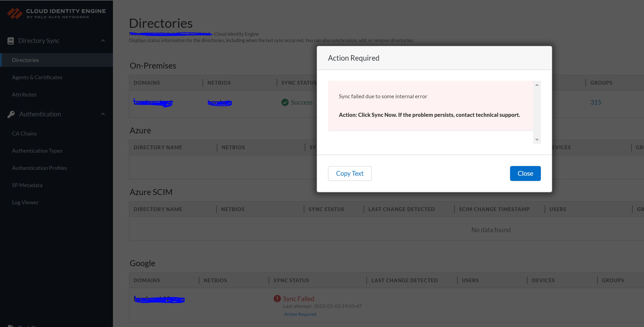Click the Cloud Identity Engine logo
644x327 pixels.
(x=56, y=13)
